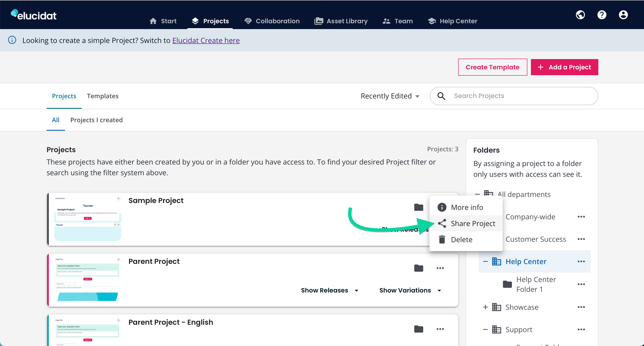Click the Projects sub-tab beside Templates

click(x=64, y=96)
